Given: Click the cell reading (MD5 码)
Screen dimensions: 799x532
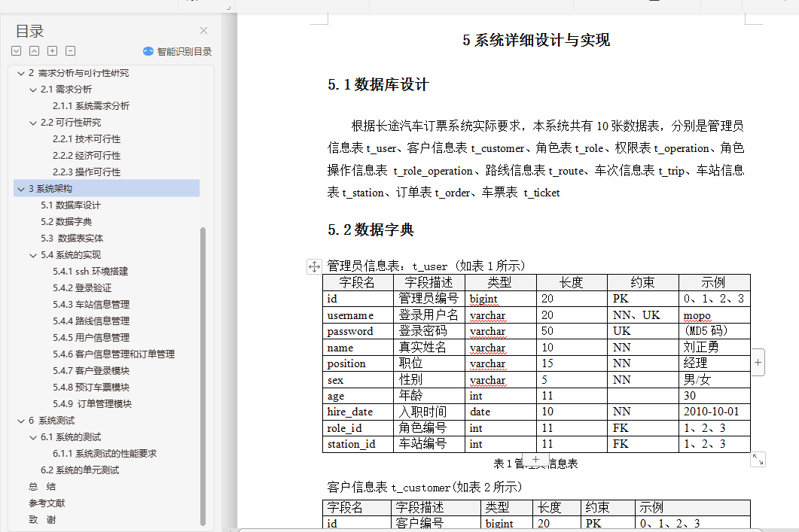Looking at the screenshot, I should click(x=715, y=331).
